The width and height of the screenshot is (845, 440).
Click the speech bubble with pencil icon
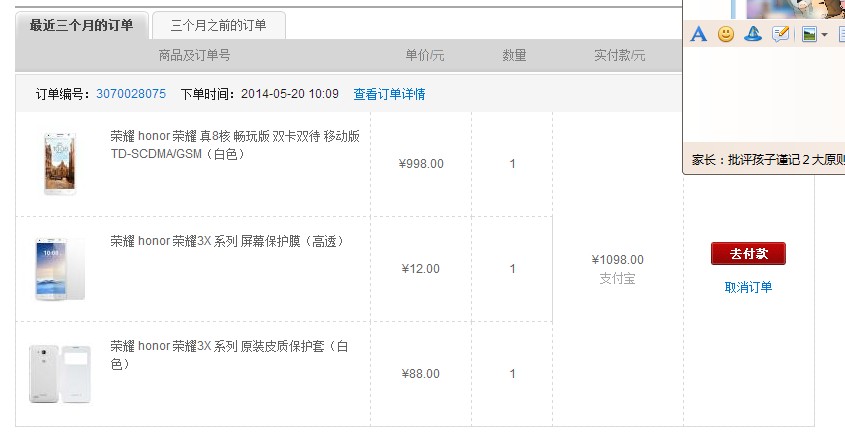click(781, 34)
